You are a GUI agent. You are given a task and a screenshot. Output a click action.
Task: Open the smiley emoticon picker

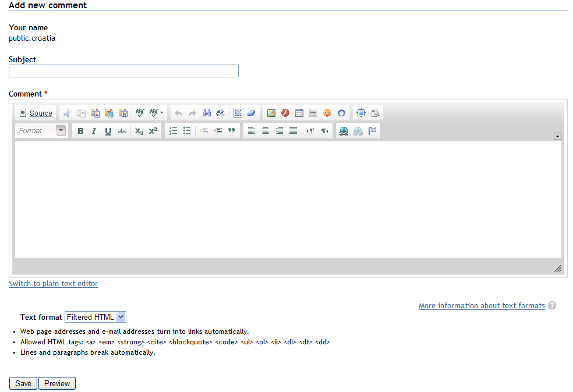pos(327,113)
